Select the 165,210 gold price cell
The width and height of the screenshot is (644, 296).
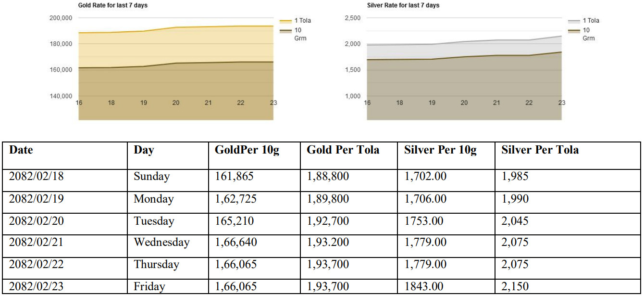[x=234, y=221]
